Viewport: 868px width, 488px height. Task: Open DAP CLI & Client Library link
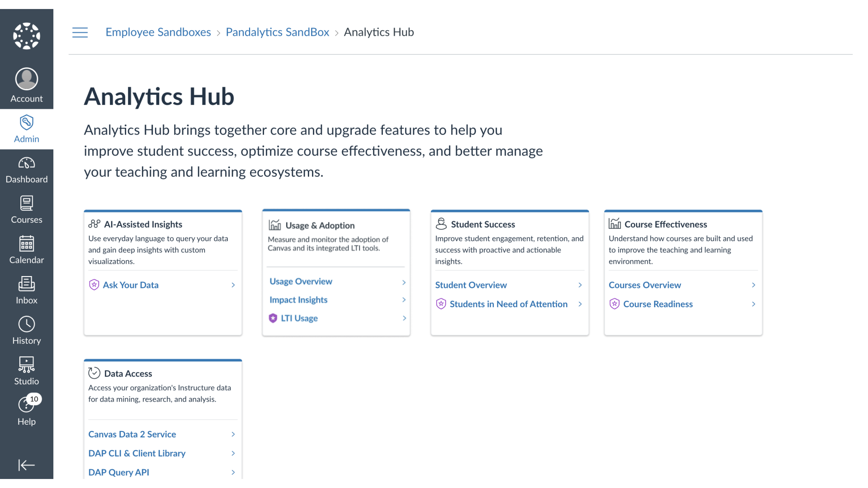click(137, 453)
